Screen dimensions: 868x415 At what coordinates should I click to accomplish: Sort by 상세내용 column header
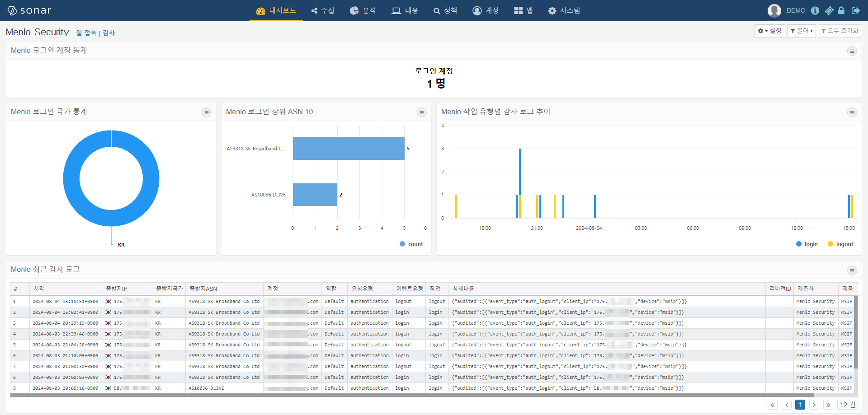pyautogui.click(x=607, y=289)
